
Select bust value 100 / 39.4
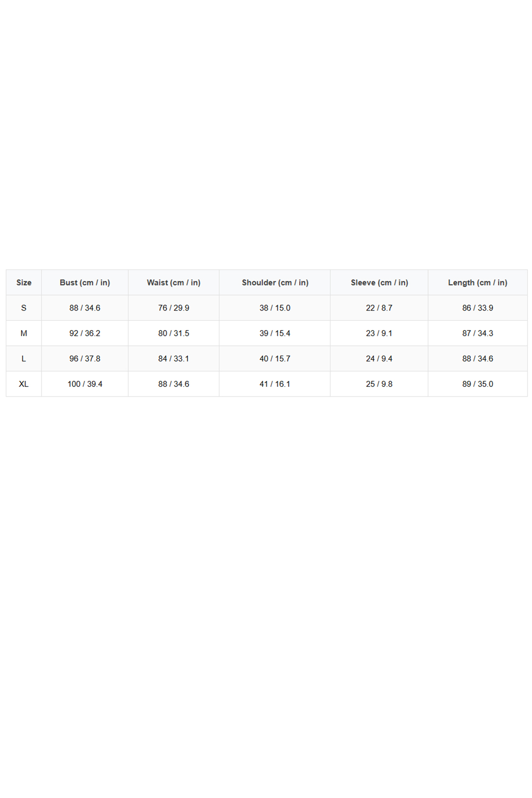(85, 384)
